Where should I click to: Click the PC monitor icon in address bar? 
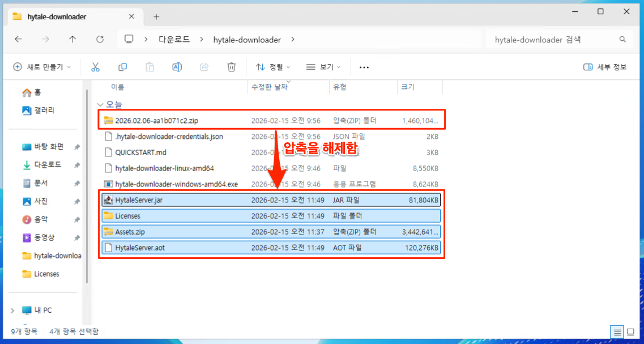[129, 40]
